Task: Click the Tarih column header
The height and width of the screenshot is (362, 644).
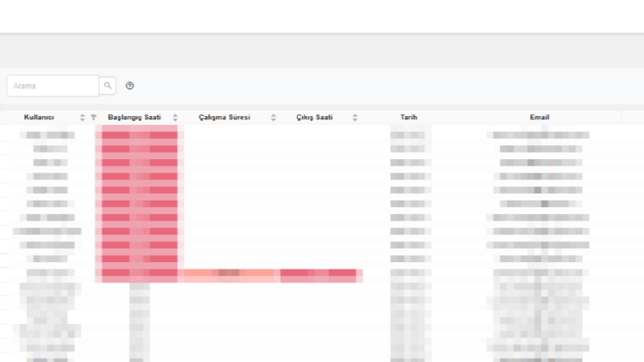Action: [x=408, y=118]
